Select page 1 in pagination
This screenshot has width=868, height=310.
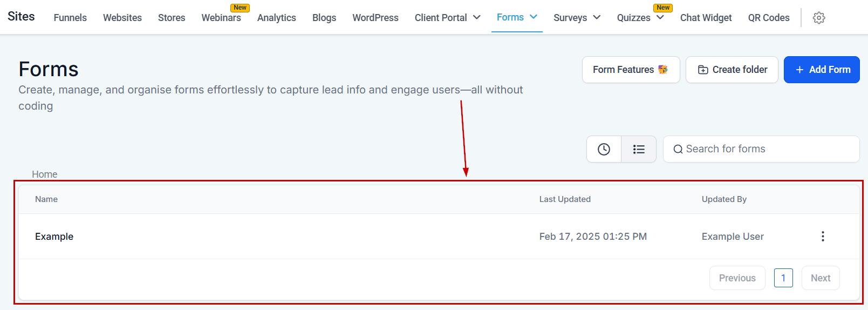pos(783,278)
